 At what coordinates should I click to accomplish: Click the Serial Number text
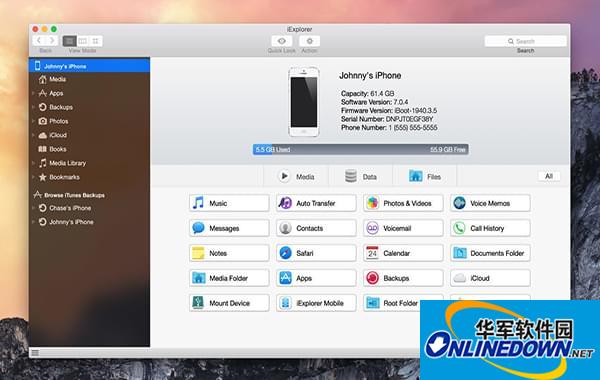pos(387,119)
